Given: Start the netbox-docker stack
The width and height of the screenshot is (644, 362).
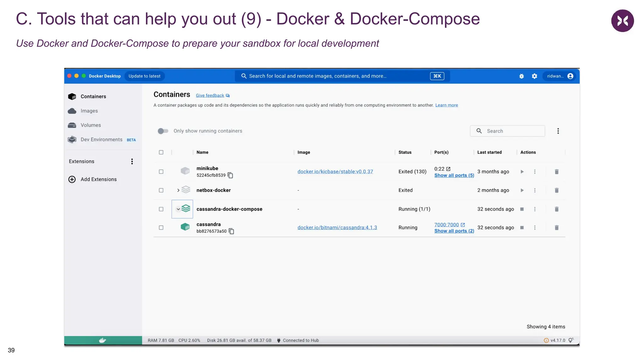Looking at the screenshot, I should 522,190.
